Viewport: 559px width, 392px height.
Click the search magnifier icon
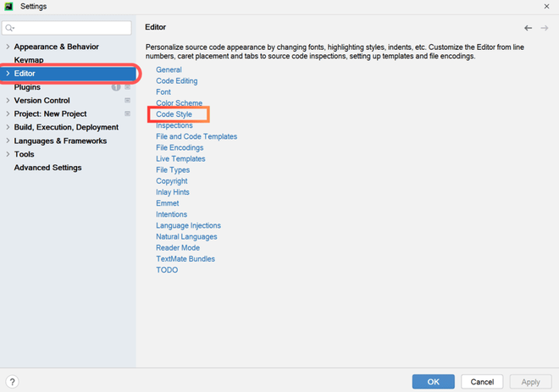click(11, 28)
